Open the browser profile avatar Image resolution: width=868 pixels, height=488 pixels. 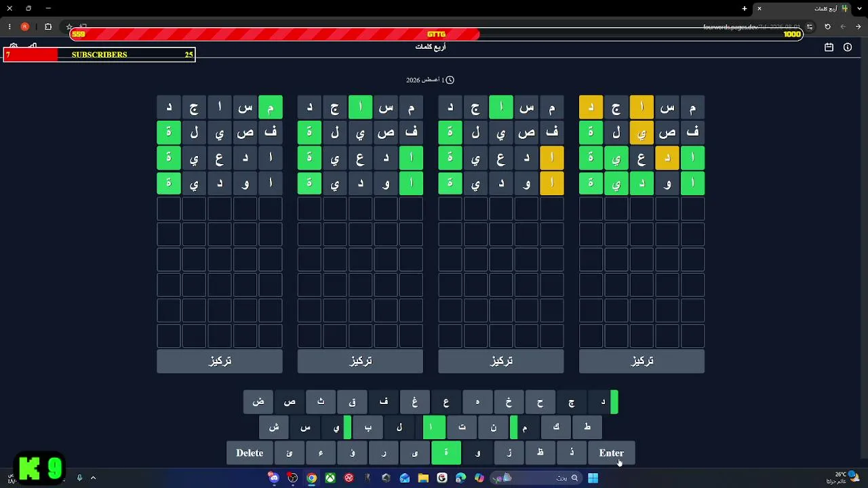click(x=25, y=27)
